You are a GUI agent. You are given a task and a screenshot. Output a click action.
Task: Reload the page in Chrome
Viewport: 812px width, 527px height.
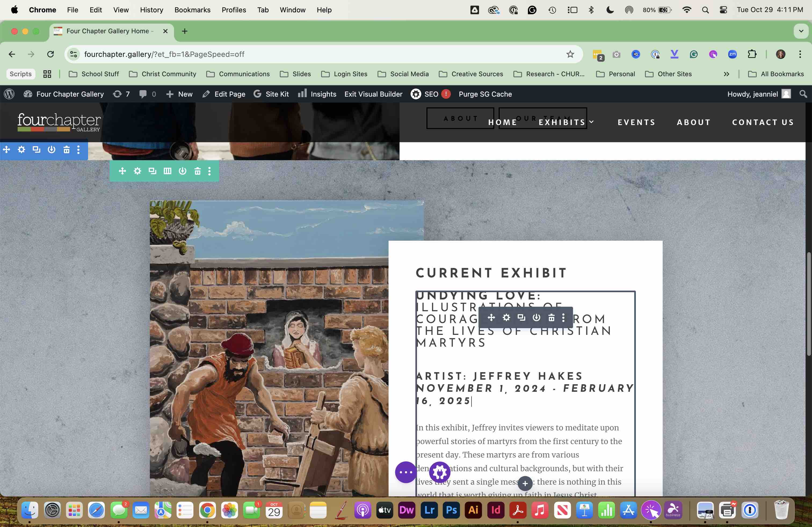pyautogui.click(x=50, y=54)
